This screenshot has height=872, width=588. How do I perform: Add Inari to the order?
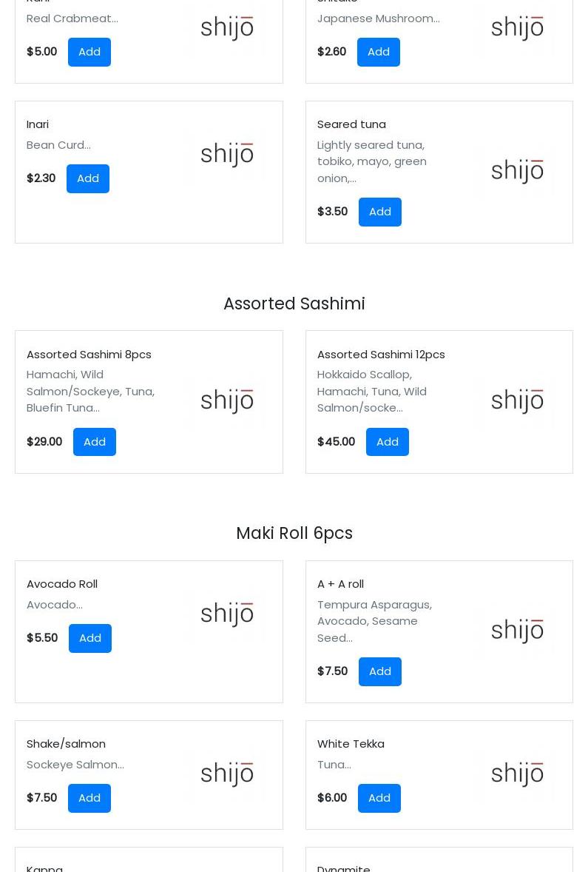88,178
